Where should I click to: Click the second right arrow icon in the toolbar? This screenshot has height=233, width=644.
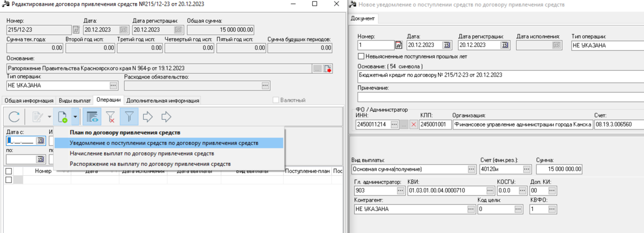pyautogui.click(x=166, y=116)
